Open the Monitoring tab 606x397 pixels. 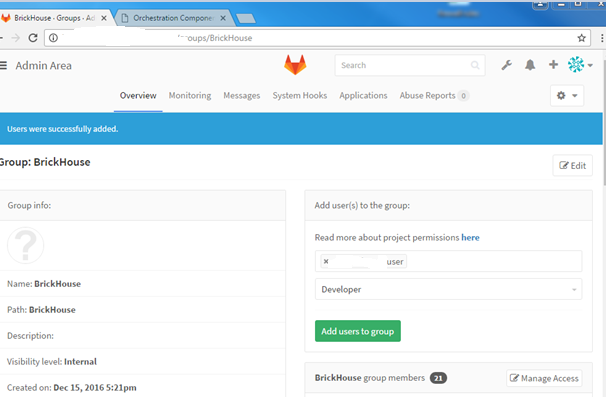tap(190, 95)
